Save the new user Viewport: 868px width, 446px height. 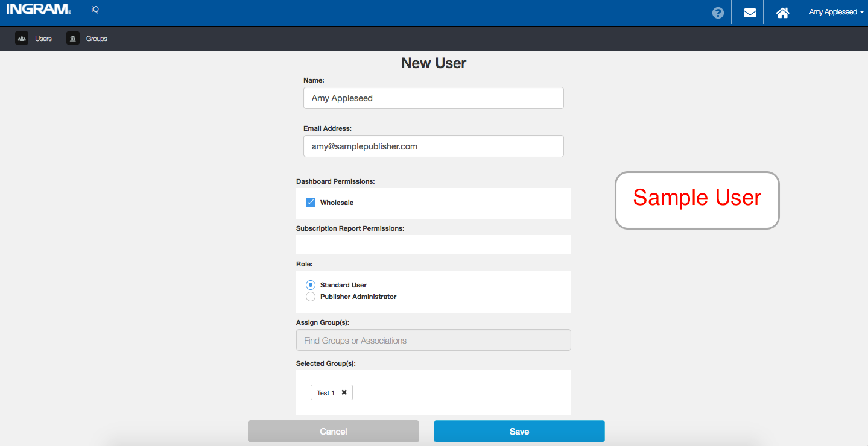(x=519, y=431)
